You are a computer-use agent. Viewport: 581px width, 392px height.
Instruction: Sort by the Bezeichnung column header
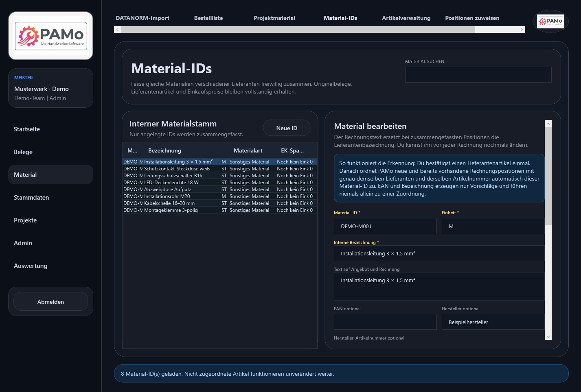click(x=164, y=150)
